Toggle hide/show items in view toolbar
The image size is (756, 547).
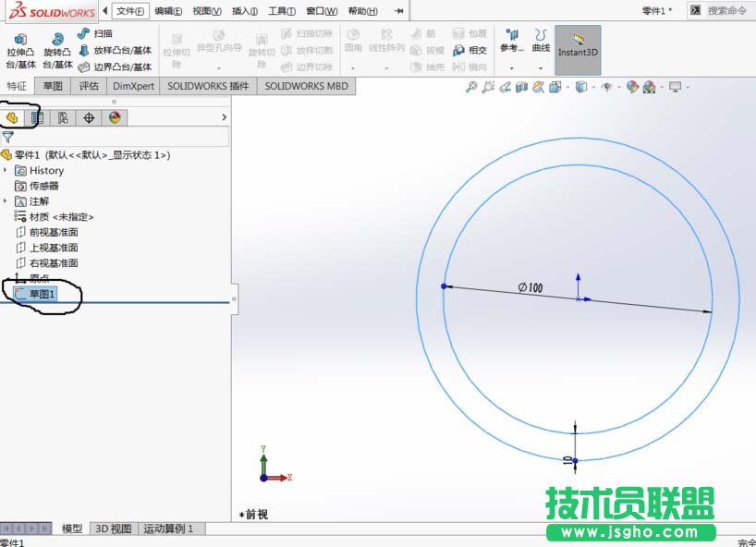tap(607, 86)
